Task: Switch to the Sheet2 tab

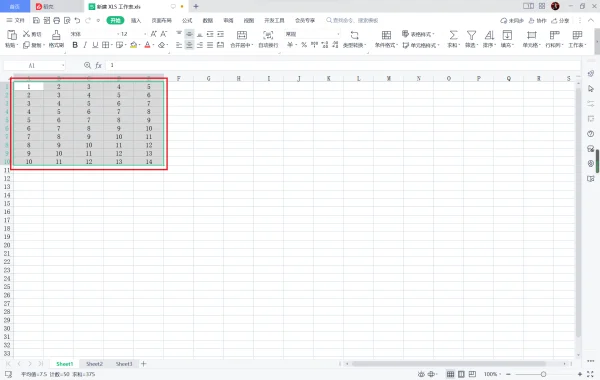Action: point(95,364)
